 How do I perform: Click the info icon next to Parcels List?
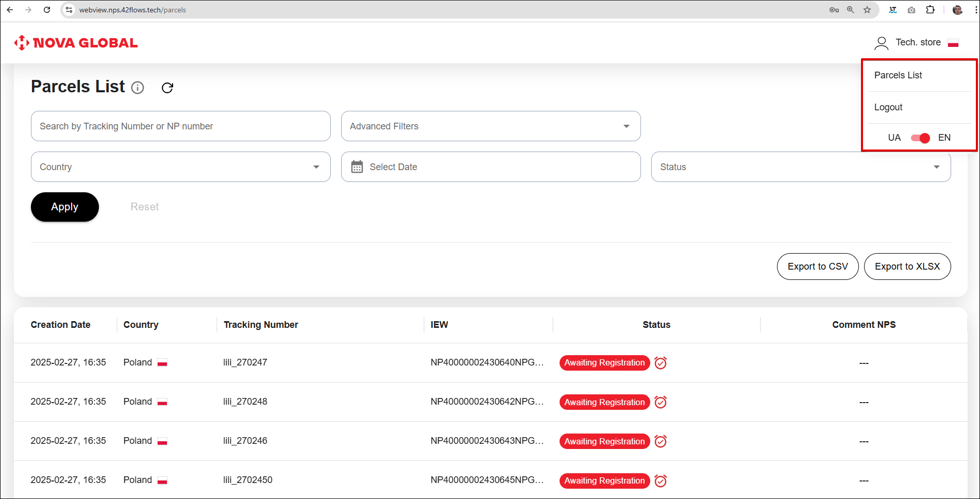[x=138, y=88]
